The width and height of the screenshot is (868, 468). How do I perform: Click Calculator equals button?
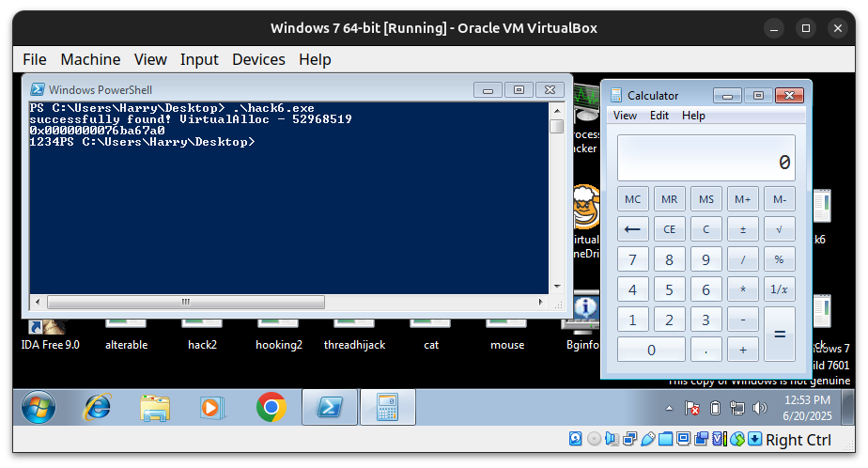(780, 334)
